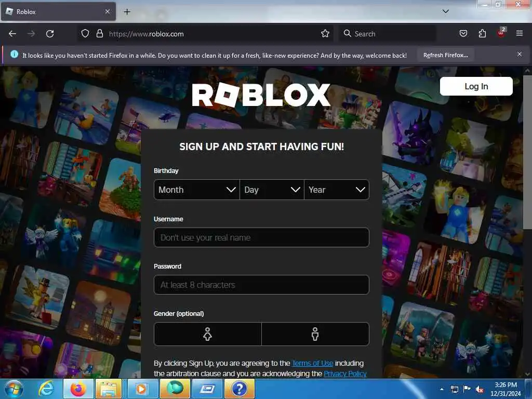Click the blue window app taskbar icon
The width and height of the screenshot is (532, 399).
click(x=207, y=389)
